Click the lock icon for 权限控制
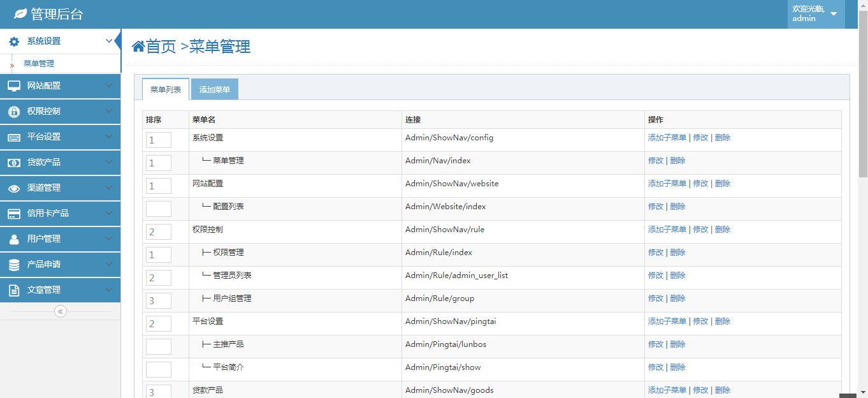Image resolution: width=868 pixels, height=398 pixels. [x=14, y=112]
